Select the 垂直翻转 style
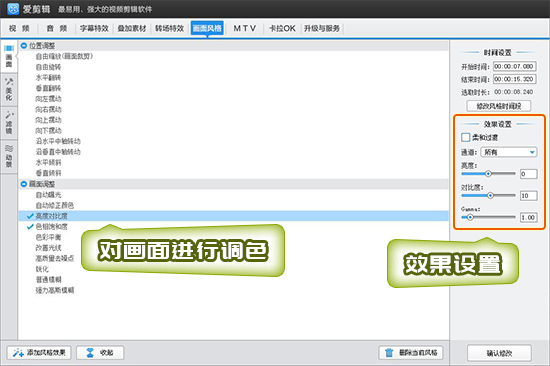Image resolution: width=550 pixels, height=366 pixels. [x=48, y=88]
